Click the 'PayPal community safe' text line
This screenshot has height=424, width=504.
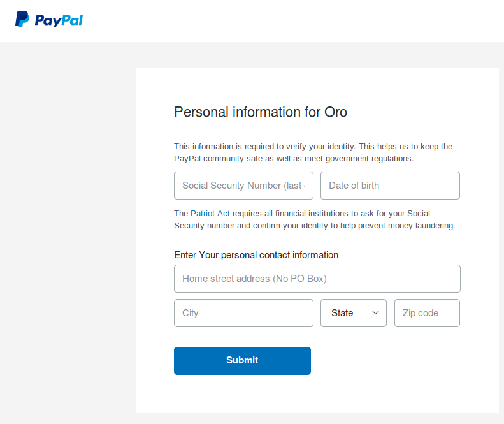point(294,159)
